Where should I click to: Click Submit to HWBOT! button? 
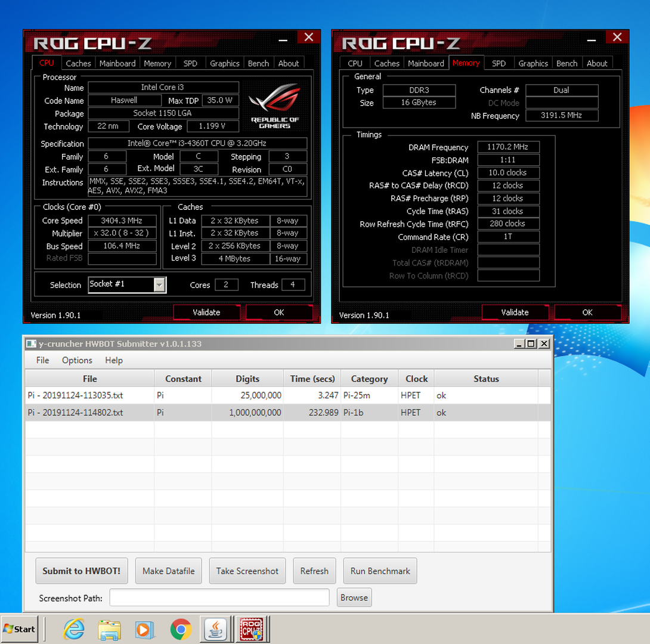click(82, 571)
